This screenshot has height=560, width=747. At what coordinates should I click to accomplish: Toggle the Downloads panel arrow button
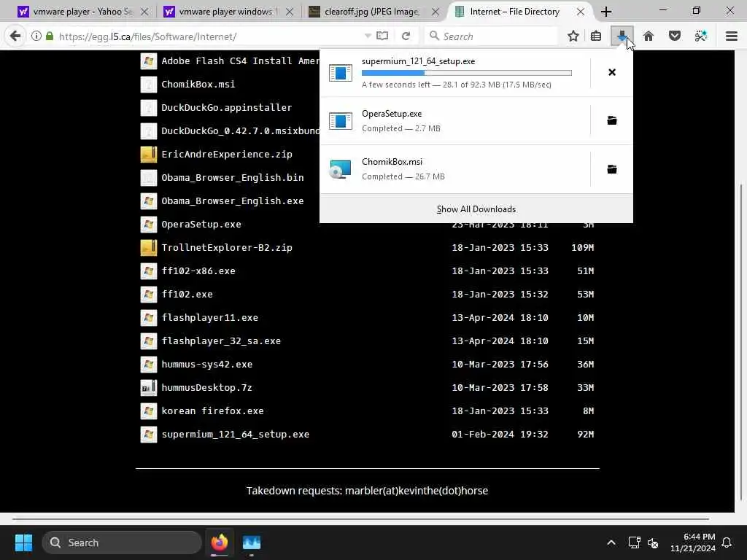coord(622,36)
